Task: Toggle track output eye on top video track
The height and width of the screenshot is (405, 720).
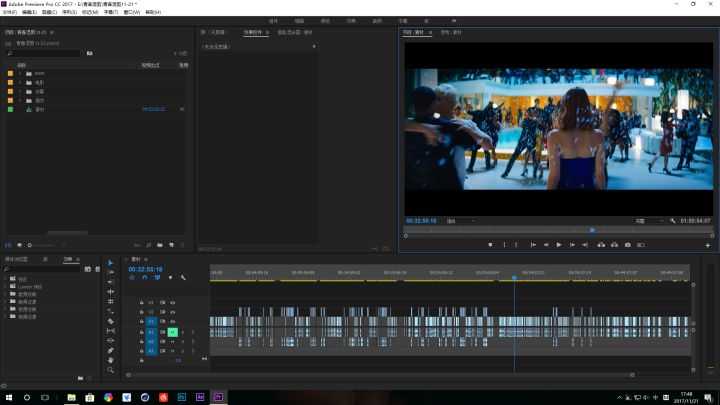Action: coord(173,302)
